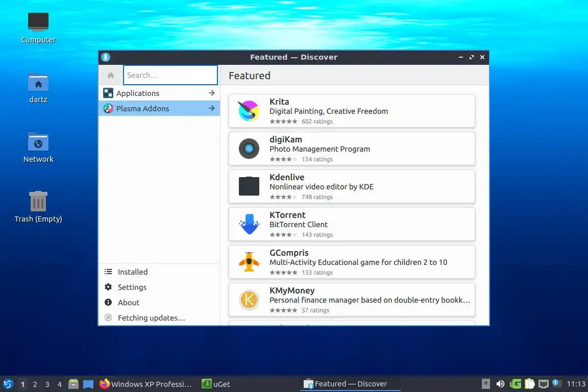
Task: Click the Settings gear icon
Action: click(108, 287)
